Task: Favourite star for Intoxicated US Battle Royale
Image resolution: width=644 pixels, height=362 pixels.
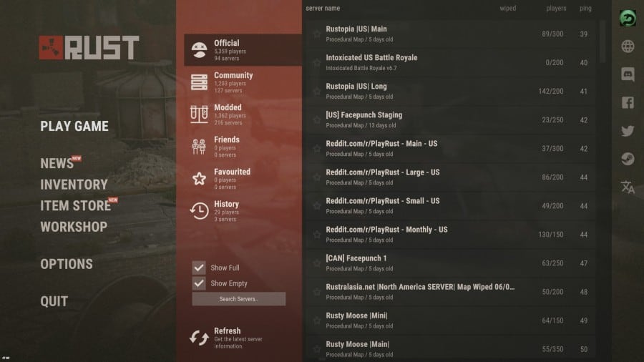Action: [x=317, y=62]
